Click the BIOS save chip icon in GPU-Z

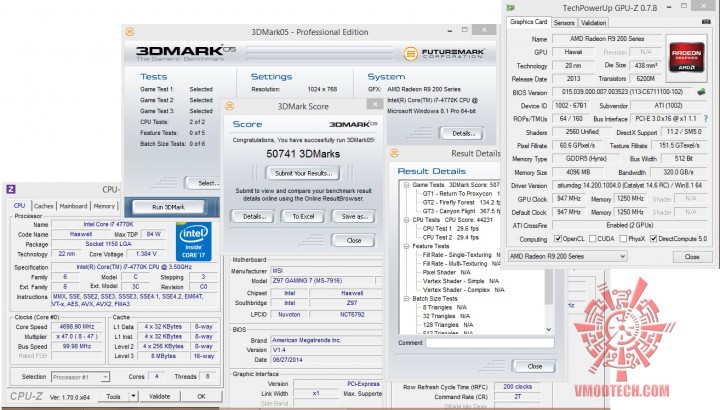click(701, 92)
